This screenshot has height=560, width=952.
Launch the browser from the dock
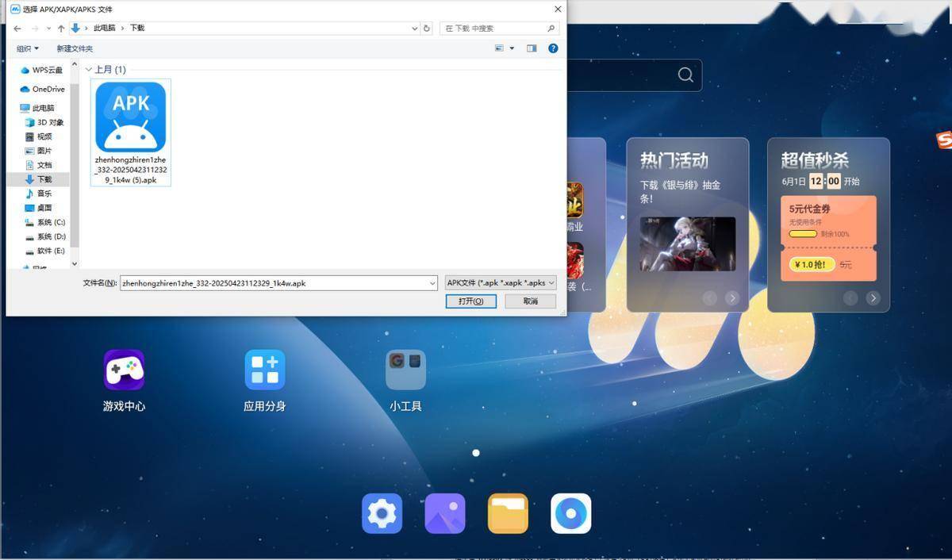pyautogui.click(x=570, y=513)
